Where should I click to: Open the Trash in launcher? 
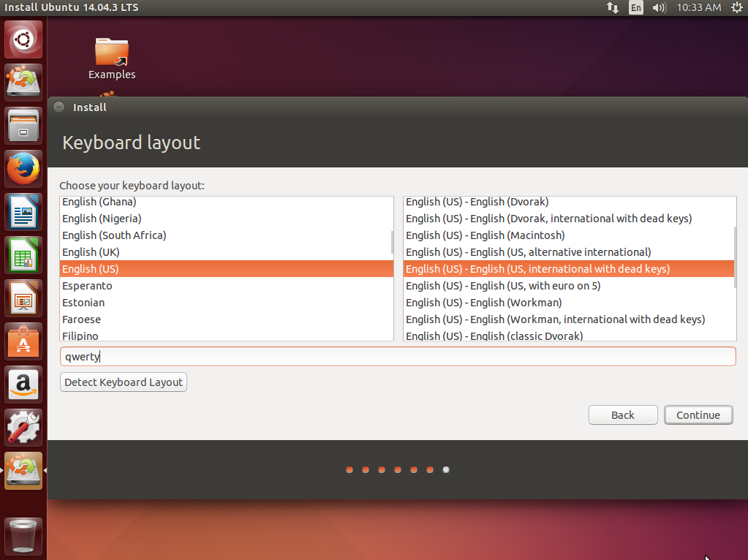23,537
